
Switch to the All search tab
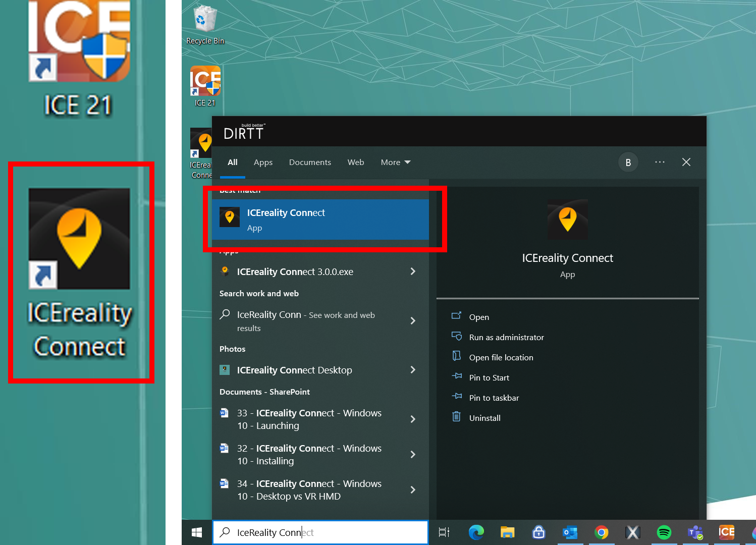(233, 162)
